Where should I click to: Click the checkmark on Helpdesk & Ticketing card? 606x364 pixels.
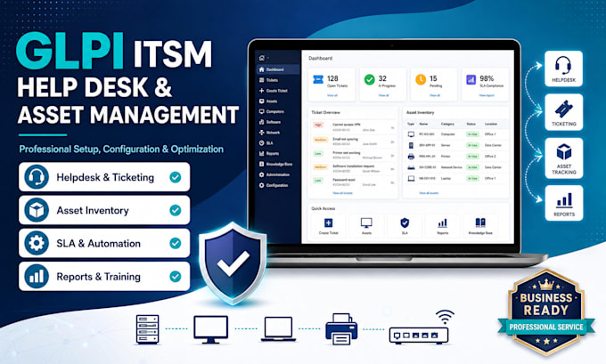176,177
